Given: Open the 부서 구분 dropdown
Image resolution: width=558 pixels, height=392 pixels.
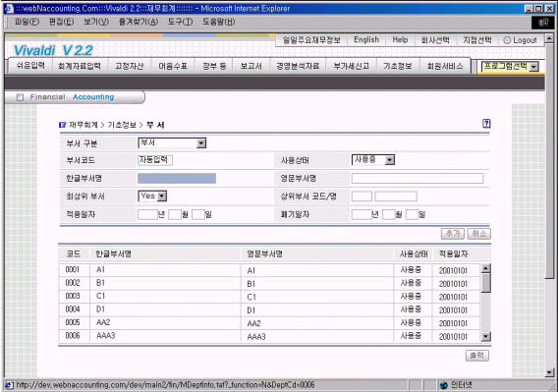Looking at the screenshot, I should pyautogui.click(x=172, y=143).
